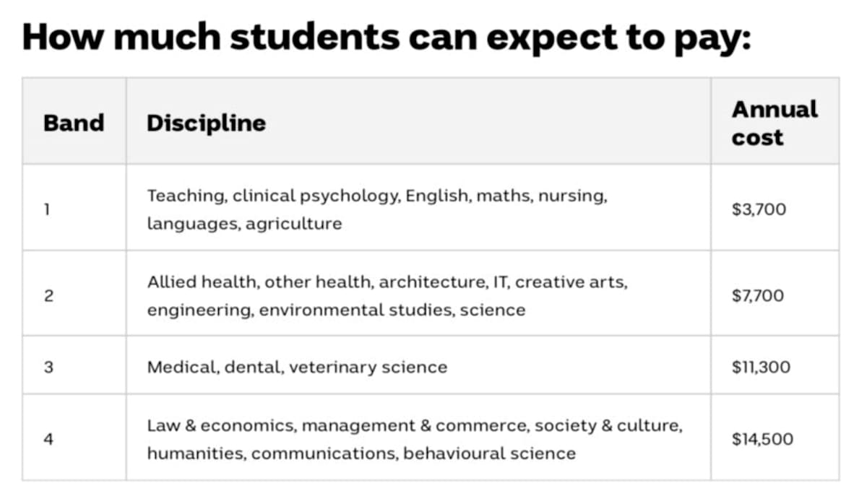This screenshot has width=867, height=504.
Task: Click the Annual cost column header
Action: click(775, 123)
